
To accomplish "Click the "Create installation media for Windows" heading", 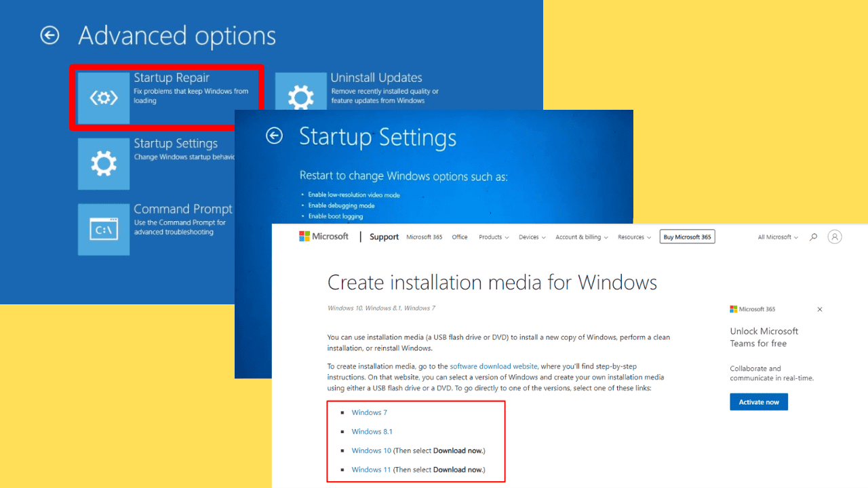I will click(x=492, y=282).
